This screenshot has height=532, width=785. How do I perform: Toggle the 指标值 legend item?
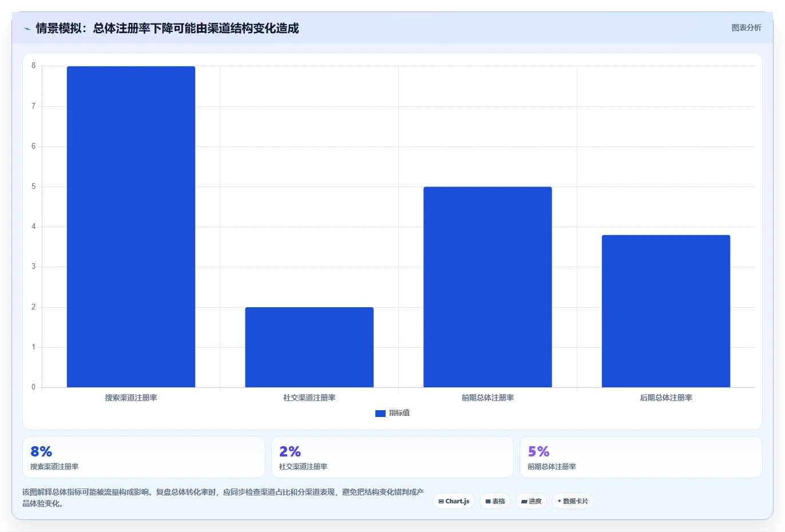(392, 413)
